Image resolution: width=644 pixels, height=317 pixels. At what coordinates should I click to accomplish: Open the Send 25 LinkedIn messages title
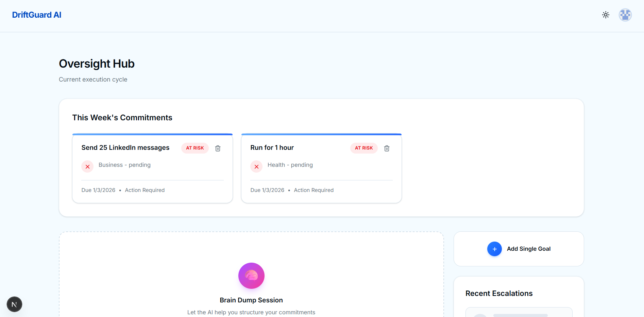pyautogui.click(x=125, y=147)
